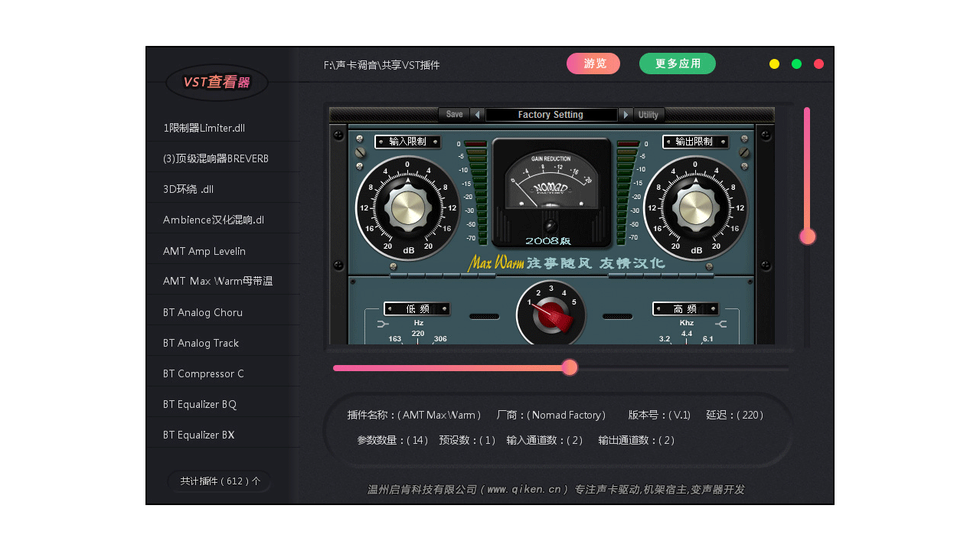Turn the 输出限制 output limit knob

(697, 208)
